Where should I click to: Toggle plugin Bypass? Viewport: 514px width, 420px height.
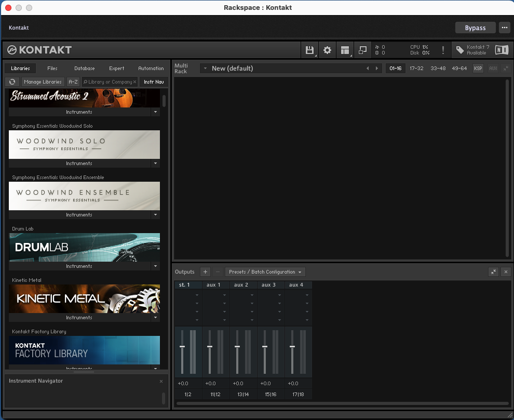pos(475,28)
